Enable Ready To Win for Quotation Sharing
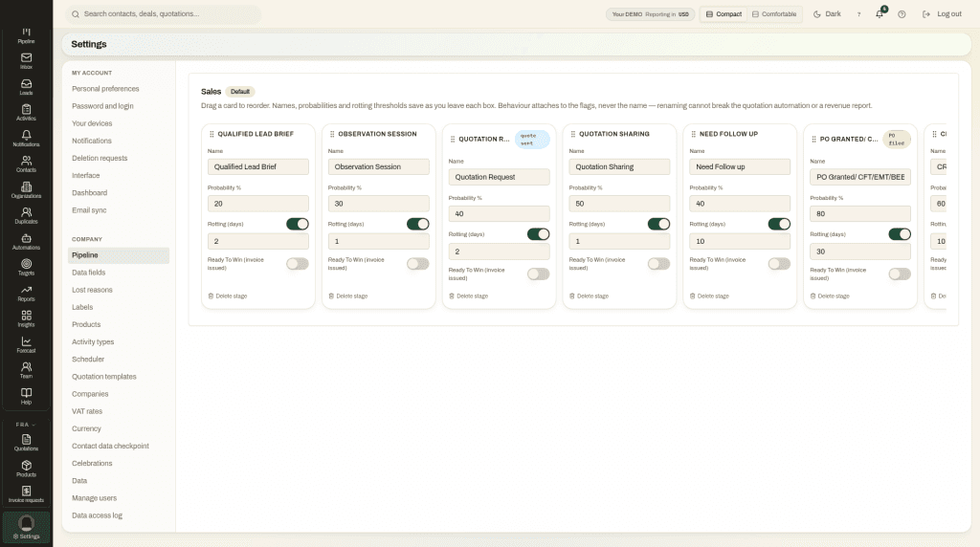This screenshot has width=980, height=547. point(658,264)
